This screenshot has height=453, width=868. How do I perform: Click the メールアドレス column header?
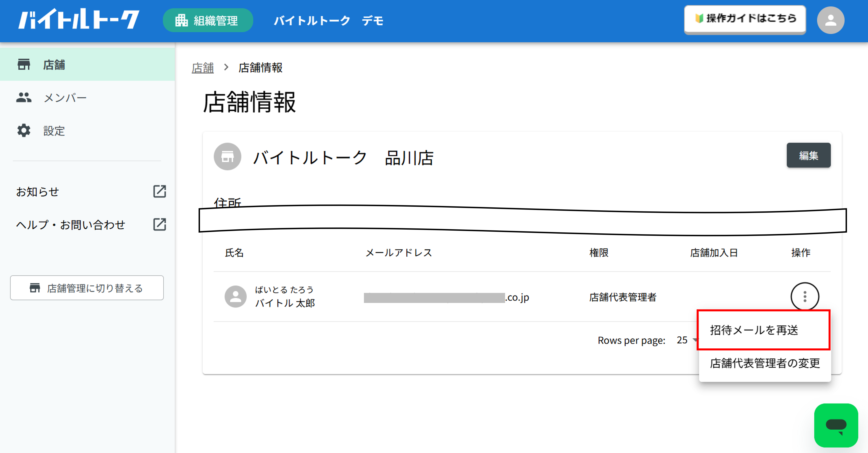point(399,253)
